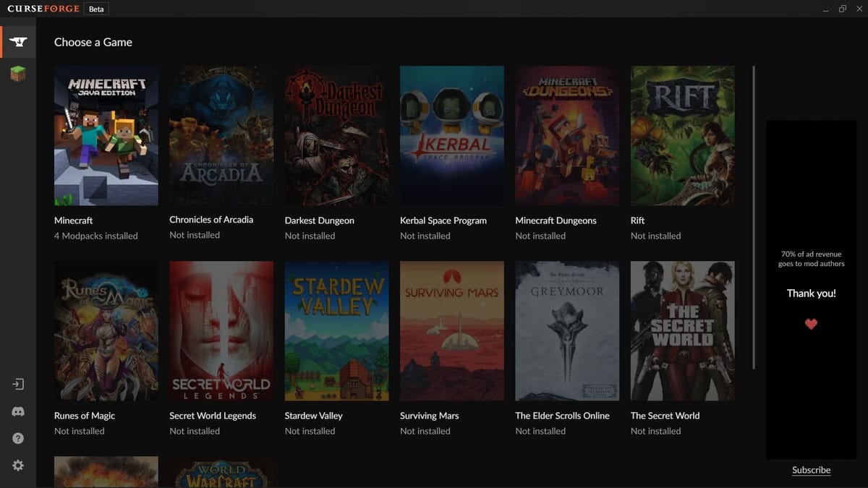Select the Minecraft Java Edition cover
868x488 pixels.
click(x=106, y=136)
